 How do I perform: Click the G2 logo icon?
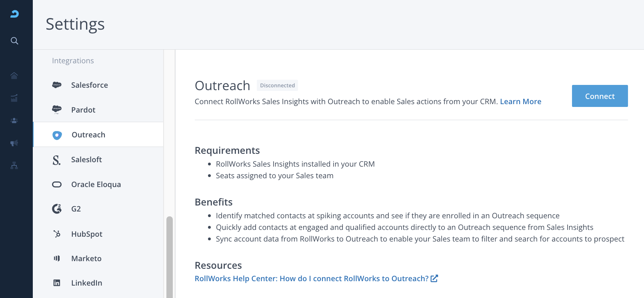(x=57, y=209)
